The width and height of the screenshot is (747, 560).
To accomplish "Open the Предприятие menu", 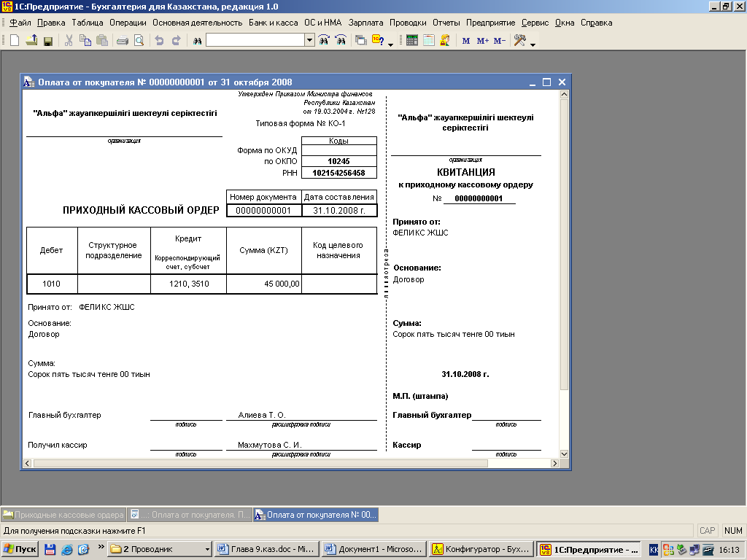I will pyautogui.click(x=490, y=23).
